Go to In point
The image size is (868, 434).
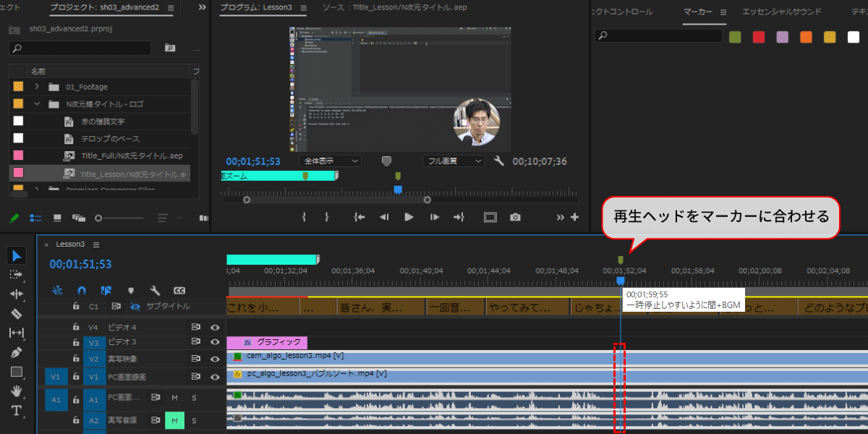tap(359, 217)
